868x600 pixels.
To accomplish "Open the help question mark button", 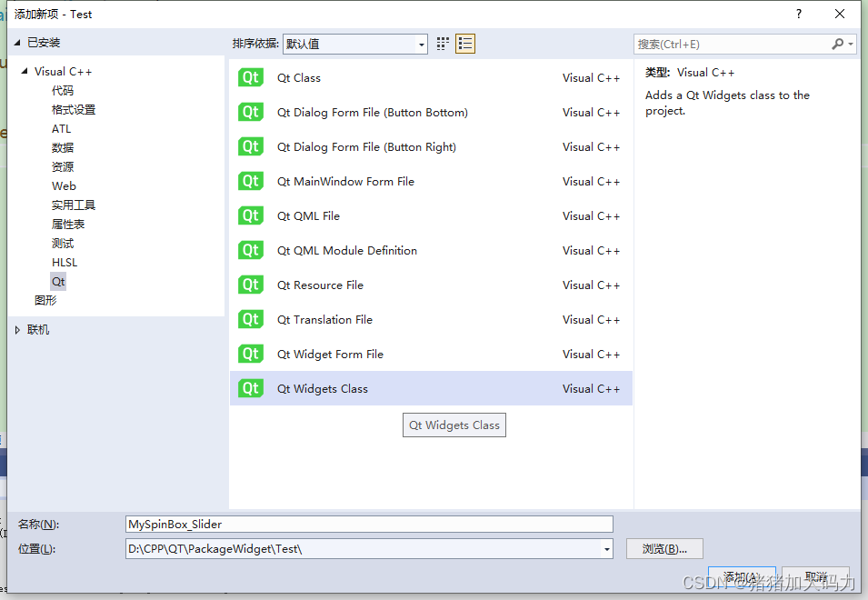I will click(798, 14).
